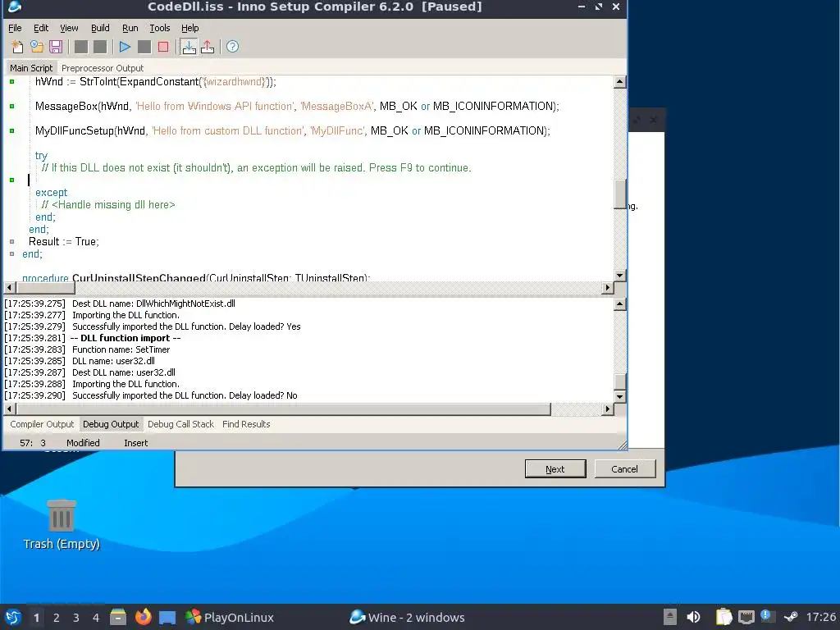Click the gray Pause toolbar icon
Viewport: 840px width, 630px height.
tap(144, 47)
